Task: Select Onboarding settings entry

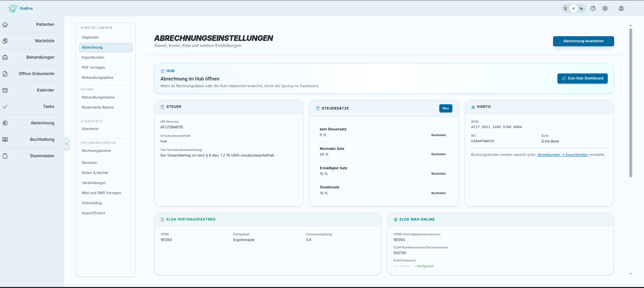Action: [106, 203]
